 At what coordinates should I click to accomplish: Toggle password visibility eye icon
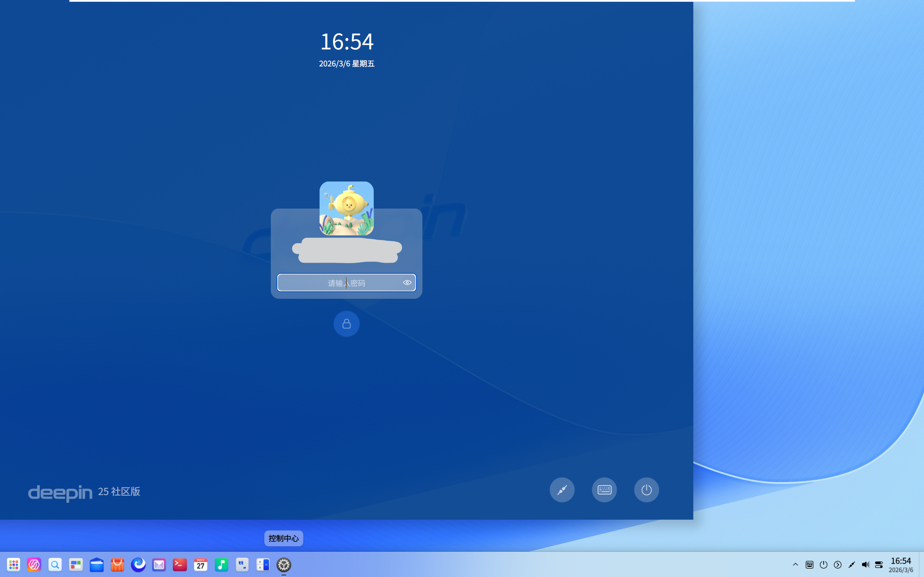click(x=407, y=283)
